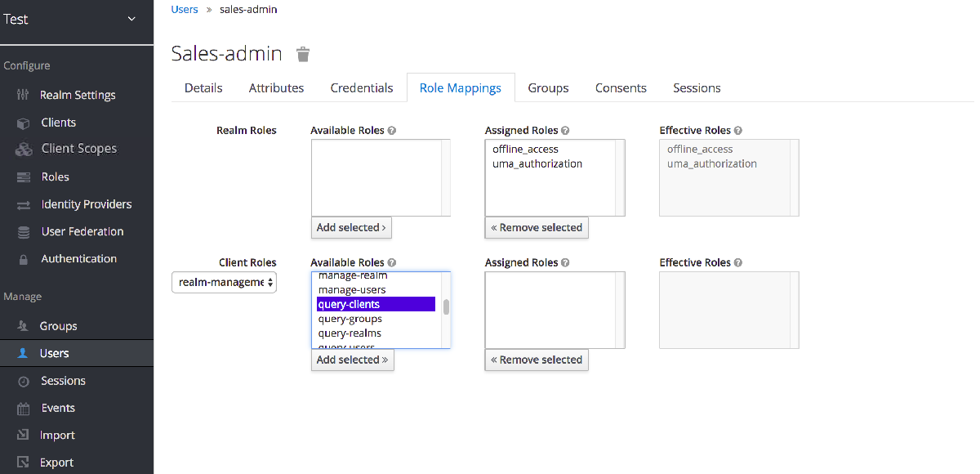Click the Import icon in sidebar

tap(24, 436)
